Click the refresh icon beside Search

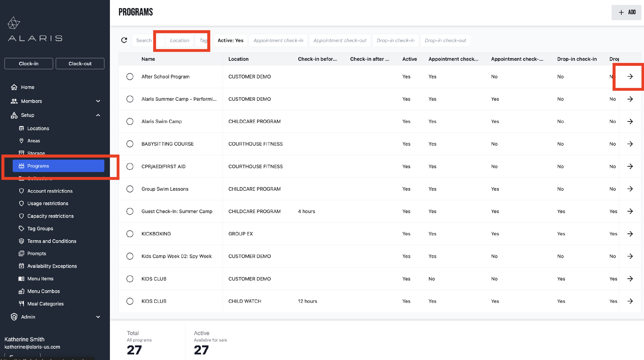point(124,40)
